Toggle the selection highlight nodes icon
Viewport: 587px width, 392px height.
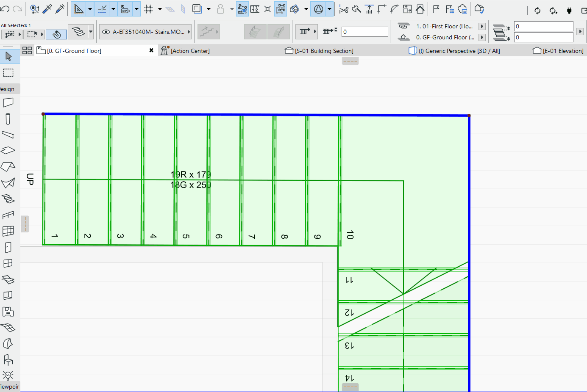tap(281, 9)
